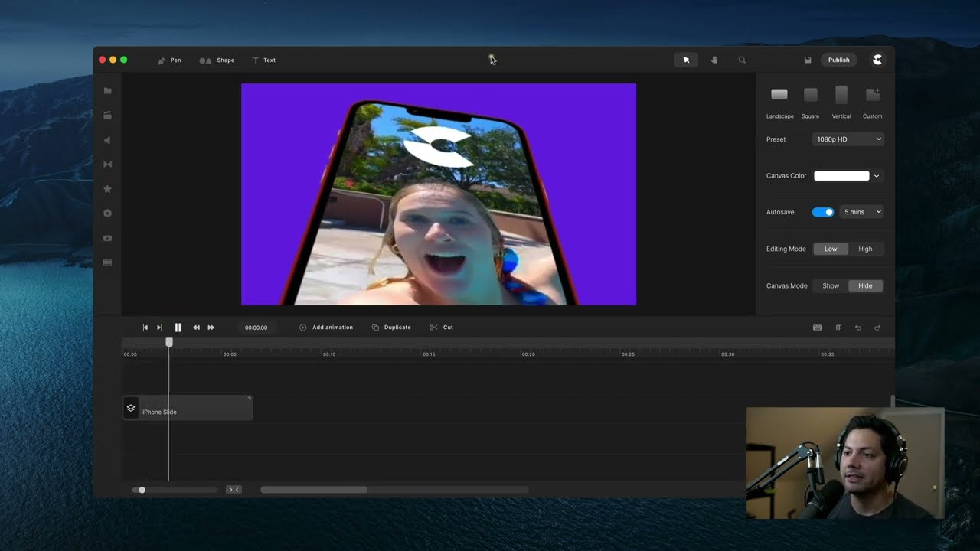Set Editing Mode to High
The image size is (980, 551).
[865, 249]
